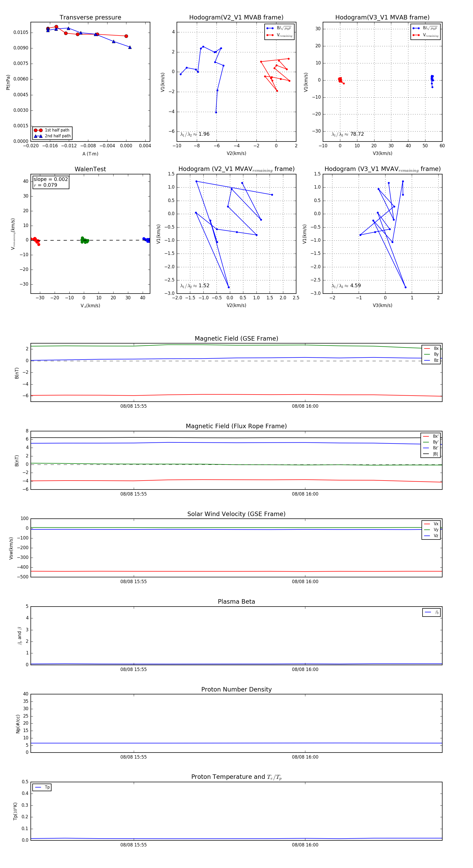Image resolution: width=473 pixels, height=868 pixels.
Task: Click the 'Hodogram(V2_V1 MVAB frame)' title
Action: pos(236,18)
